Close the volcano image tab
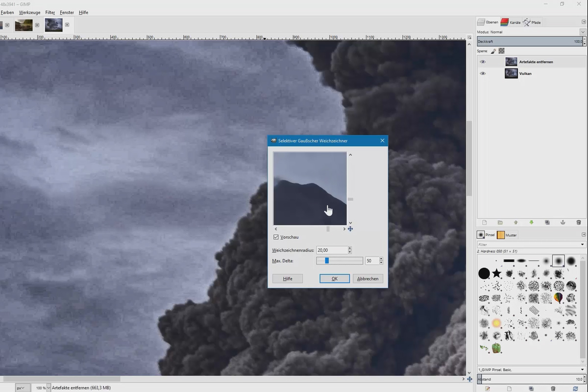Viewport: 588px width, 392px height. tap(67, 24)
